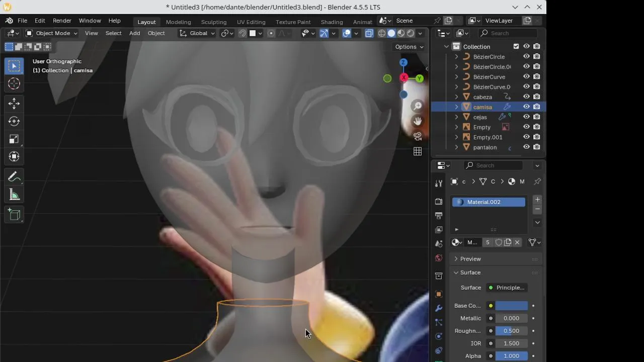
Task: Expand the Preview panel
Action: 470,259
